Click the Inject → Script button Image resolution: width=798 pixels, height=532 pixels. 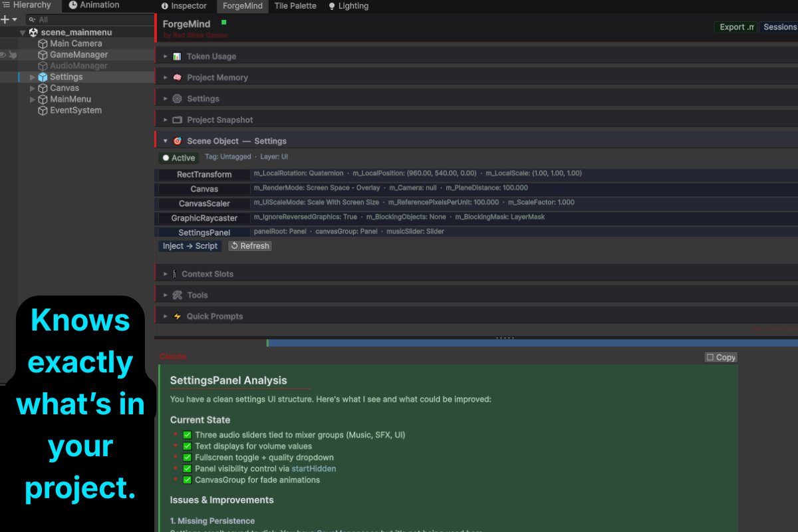click(190, 246)
